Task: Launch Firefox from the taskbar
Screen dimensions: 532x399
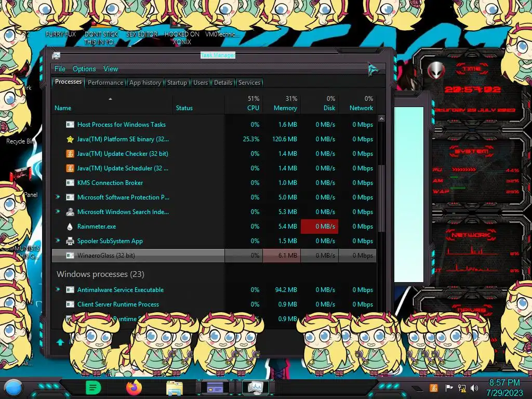Action: click(134, 388)
